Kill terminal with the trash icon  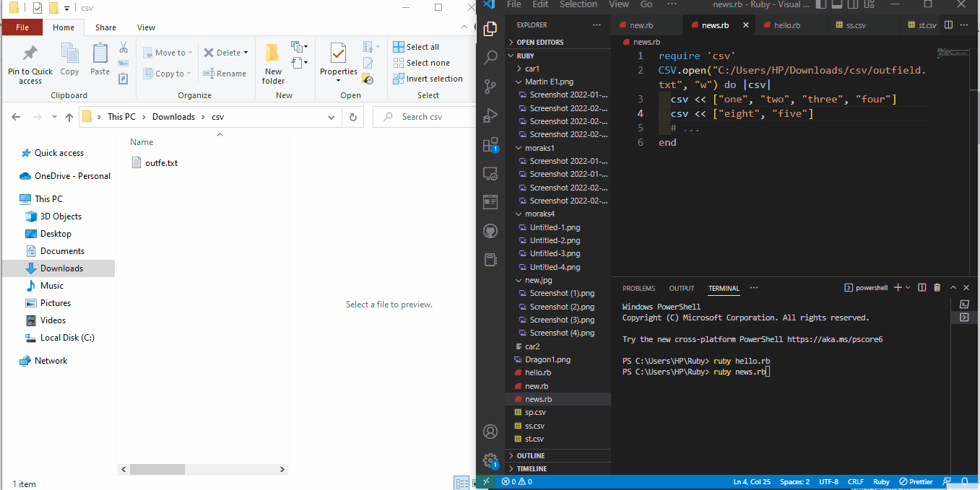pos(937,287)
